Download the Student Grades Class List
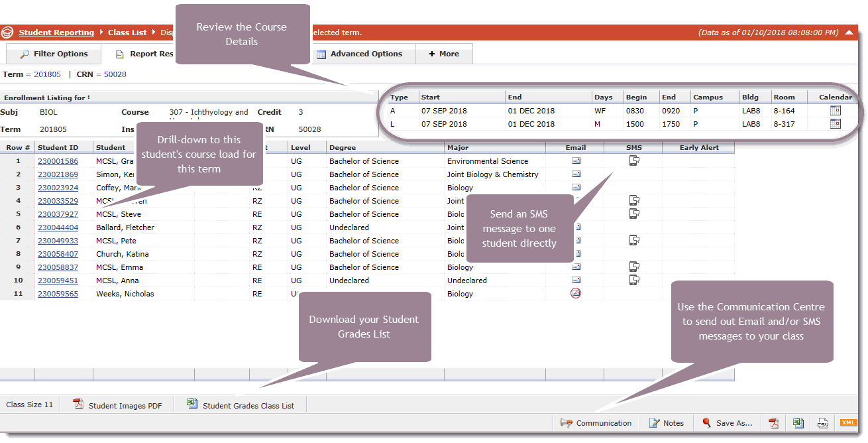The height and width of the screenshot is (443, 868). coord(241,405)
